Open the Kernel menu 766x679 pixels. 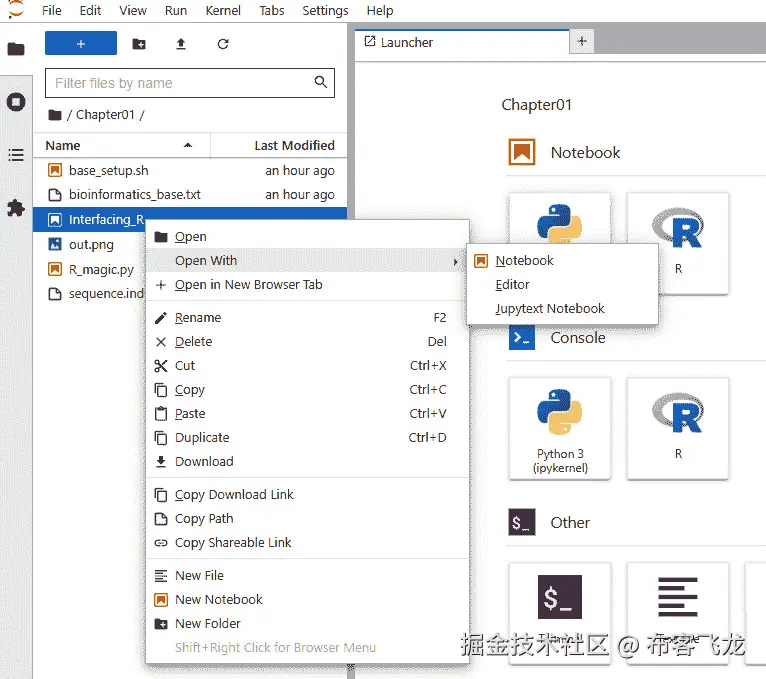point(223,10)
